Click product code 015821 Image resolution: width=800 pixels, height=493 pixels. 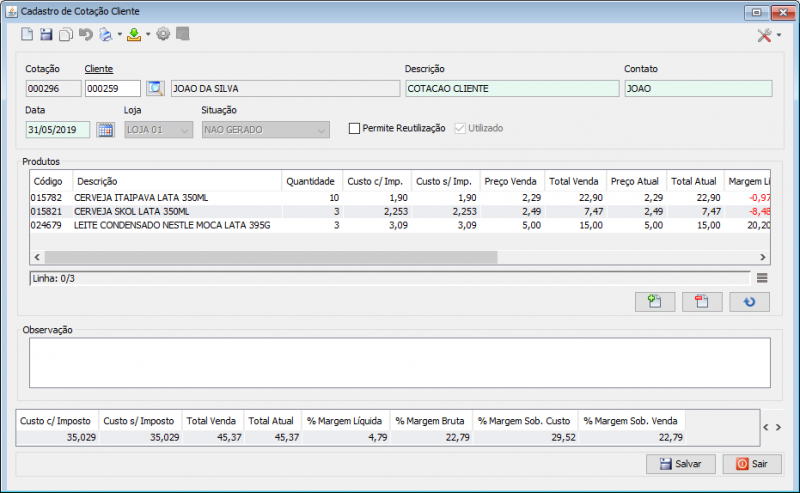pos(46,211)
